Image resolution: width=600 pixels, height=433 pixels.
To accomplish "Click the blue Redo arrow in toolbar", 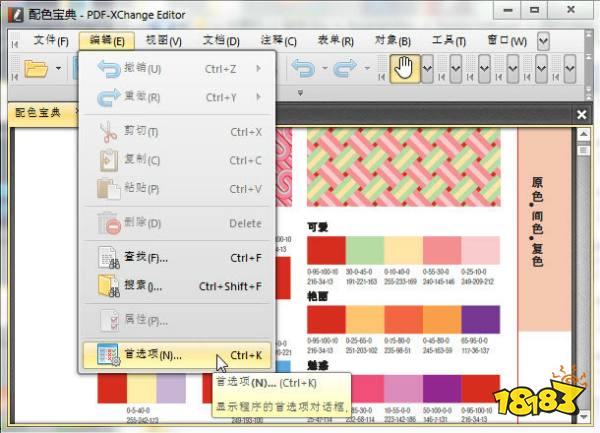I will 345,69.
